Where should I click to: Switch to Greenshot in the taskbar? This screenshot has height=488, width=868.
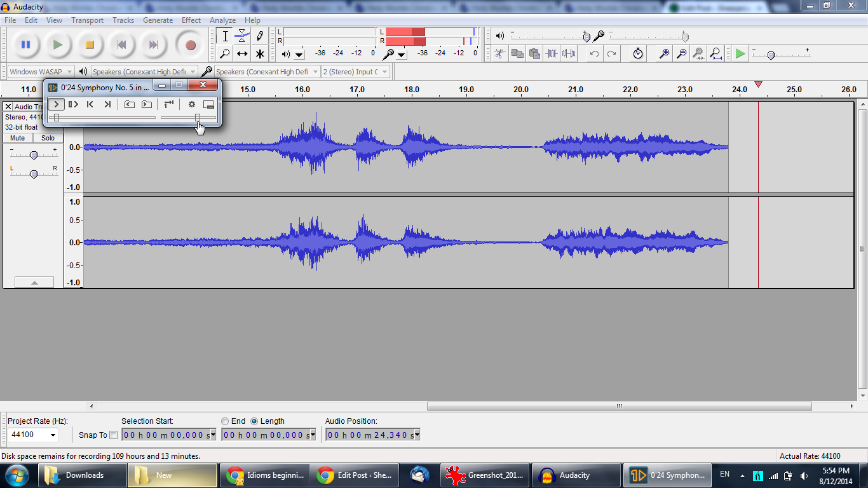(485, 475)
